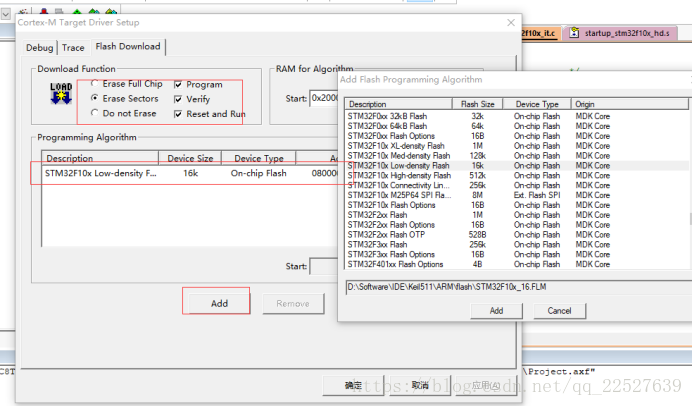Click the Description header in Programming Algorithm table
Screen dimensions: 693x406
point(100,158)
